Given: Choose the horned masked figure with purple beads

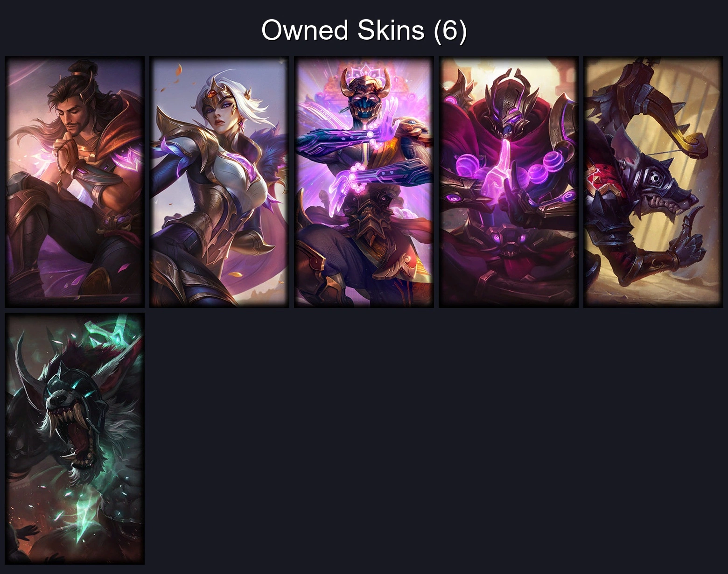Looking at the screenshot, I should coord(364,182).
